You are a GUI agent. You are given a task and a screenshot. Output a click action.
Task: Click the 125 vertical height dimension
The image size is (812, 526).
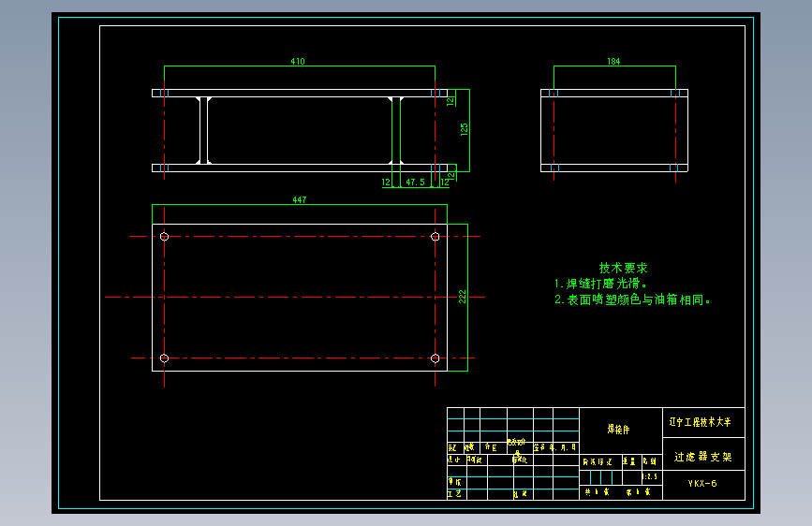(x=464, y=129)
